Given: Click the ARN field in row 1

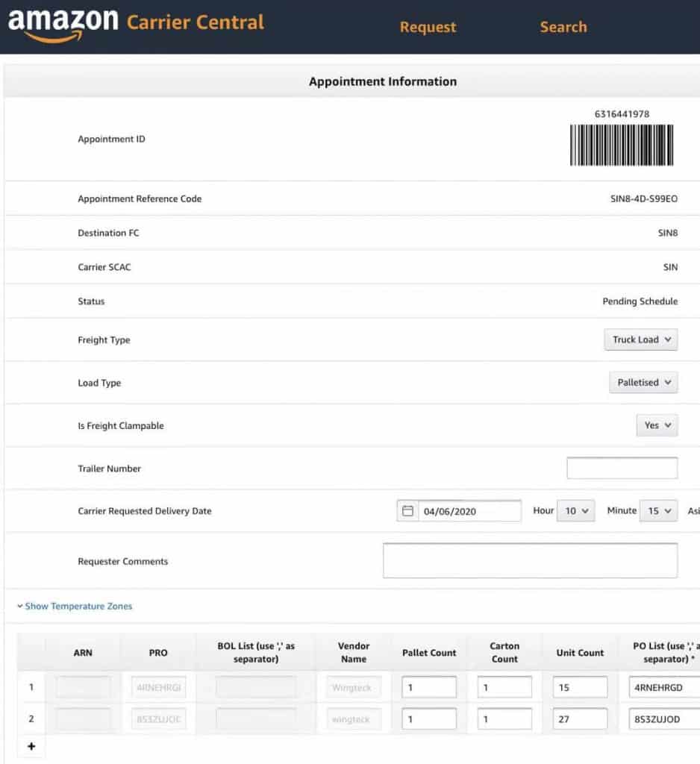Looking at the screenshot, I should coord(83,687).
